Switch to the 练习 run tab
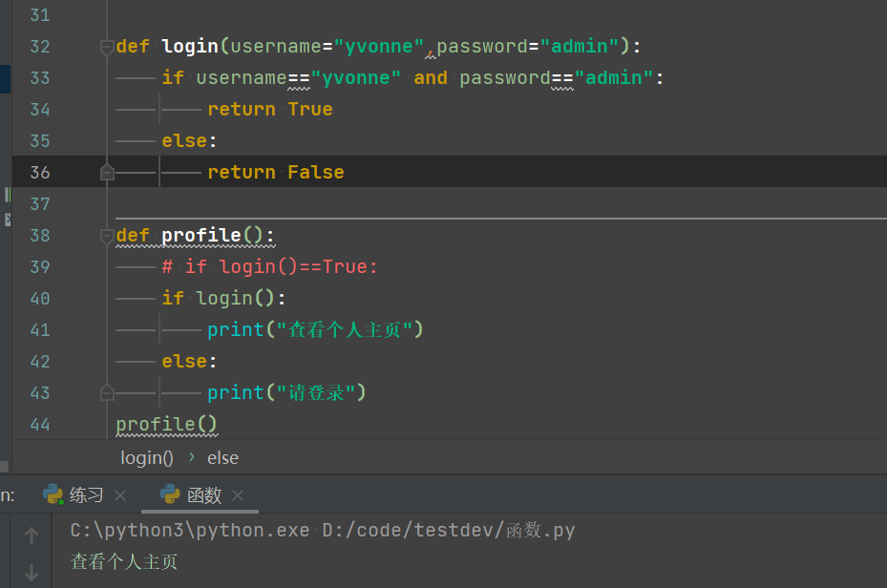887x588 pixels. [86, 495]
